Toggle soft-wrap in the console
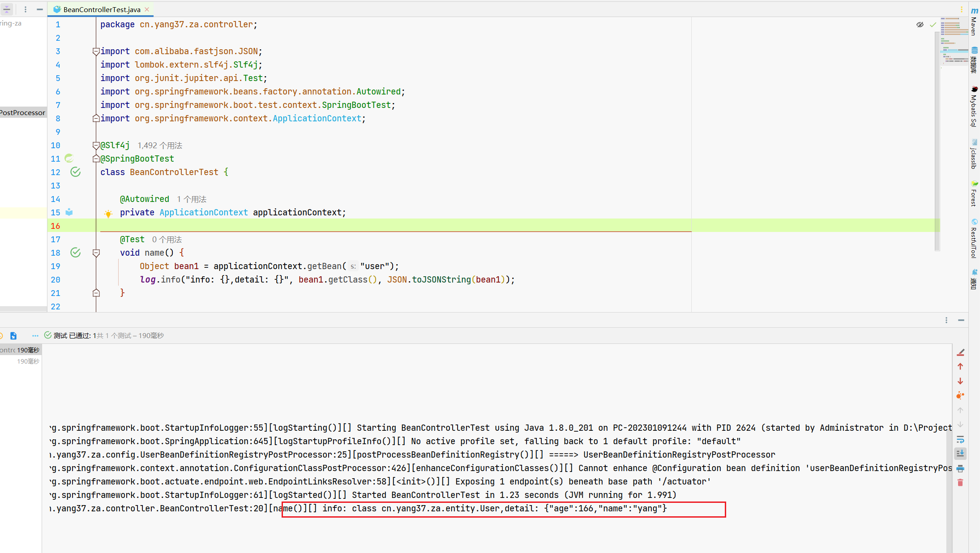 pos(960,439)
